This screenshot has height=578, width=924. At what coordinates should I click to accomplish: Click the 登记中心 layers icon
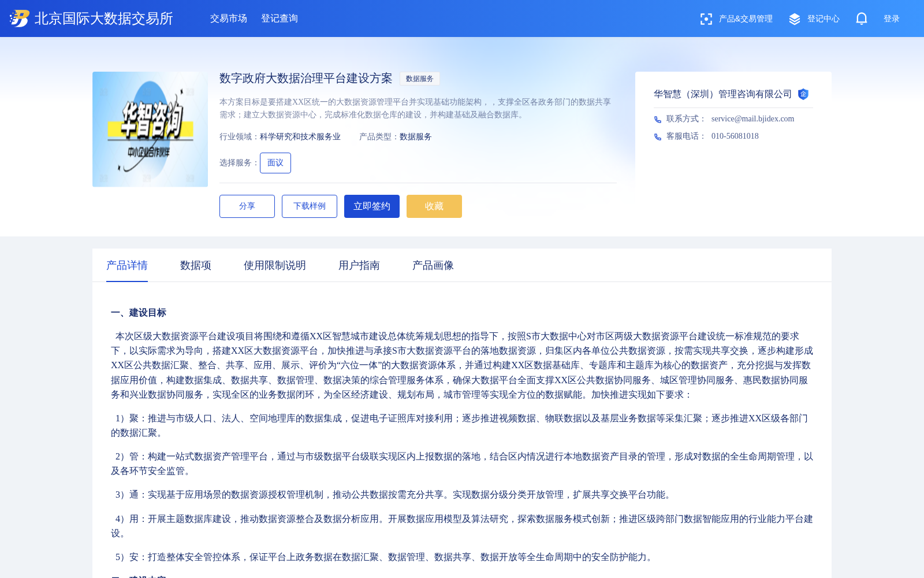pos(795,19)
